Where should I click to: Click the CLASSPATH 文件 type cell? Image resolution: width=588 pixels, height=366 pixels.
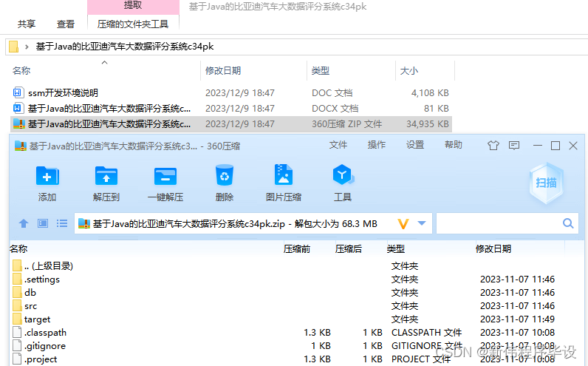point(426,333)
